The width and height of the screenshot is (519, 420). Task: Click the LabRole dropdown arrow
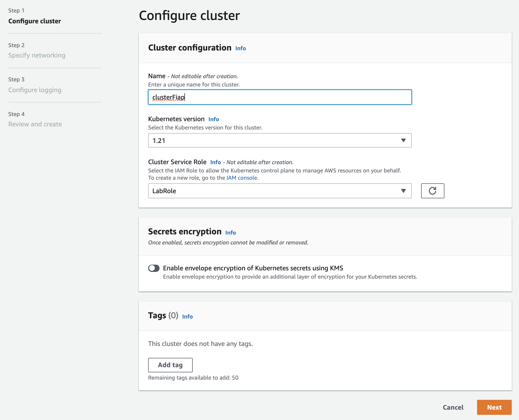[403, 191]
